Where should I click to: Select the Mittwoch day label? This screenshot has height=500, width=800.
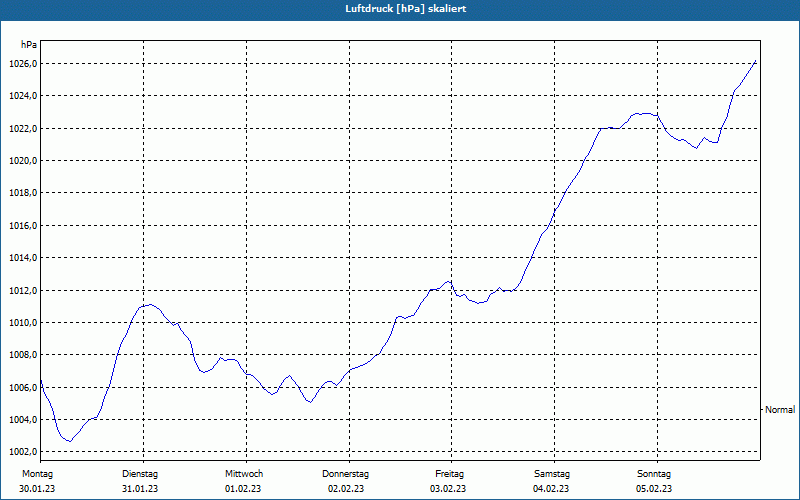pyautogui.click(x=244, y=474)
